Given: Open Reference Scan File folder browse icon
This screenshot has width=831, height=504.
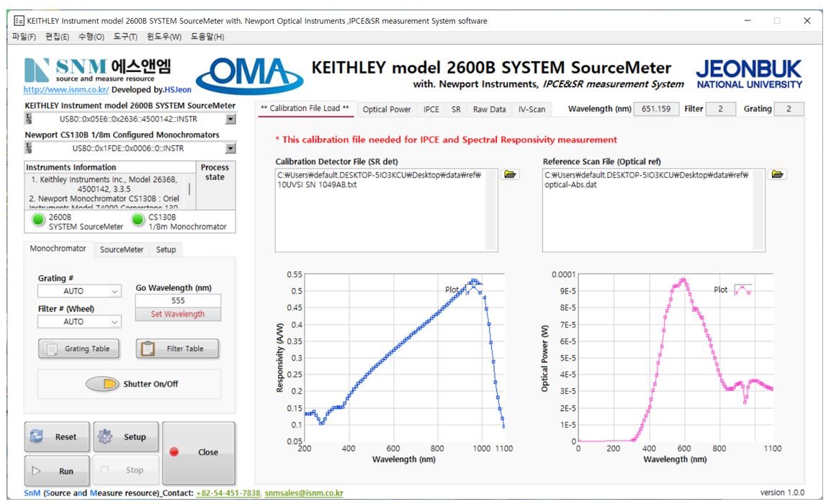Looking at the screenshot, I should pos(778,175).
